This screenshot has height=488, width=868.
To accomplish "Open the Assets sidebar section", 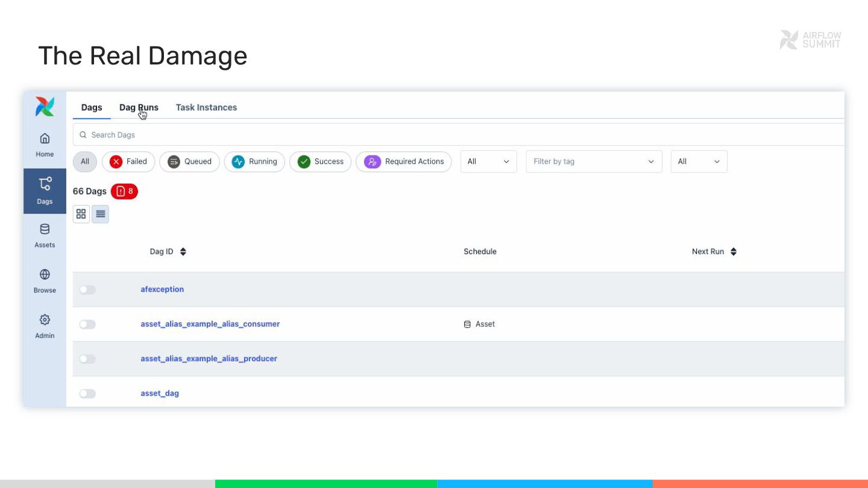I will (45, 236).
